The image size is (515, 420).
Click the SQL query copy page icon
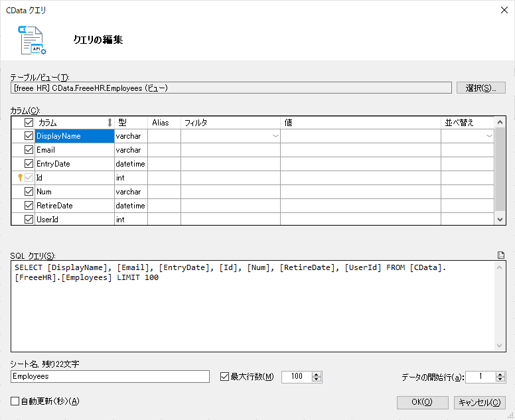pyautogui.click(x=501, y=255)
